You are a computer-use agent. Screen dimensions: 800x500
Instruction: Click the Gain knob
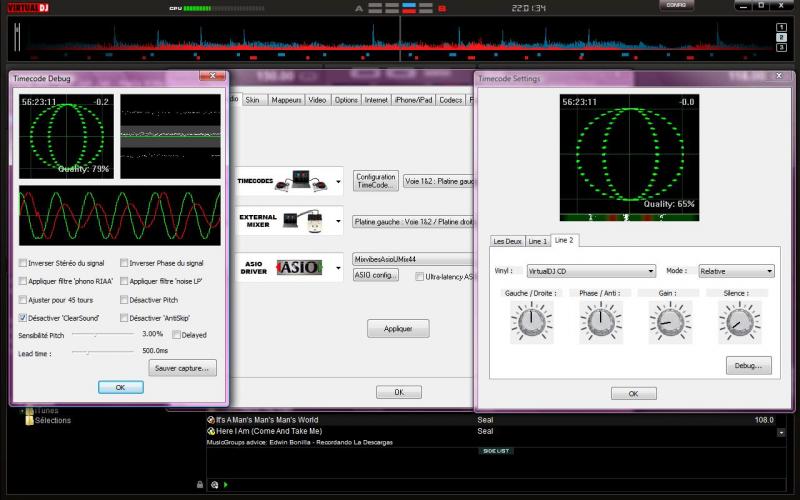tap(670, 321)
